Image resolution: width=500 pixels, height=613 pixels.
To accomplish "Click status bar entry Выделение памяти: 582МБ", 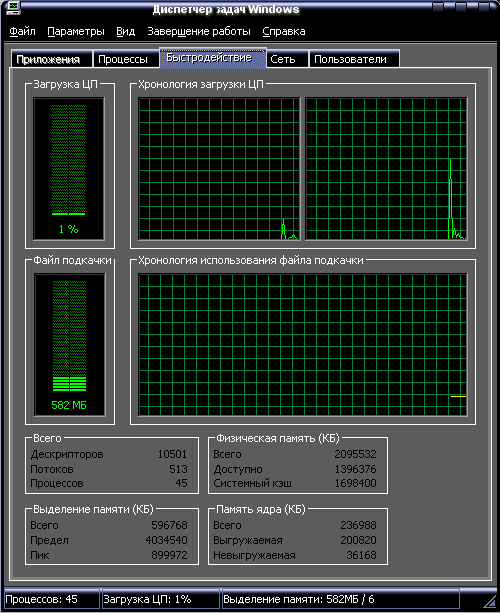I will [x=340, y=599].
